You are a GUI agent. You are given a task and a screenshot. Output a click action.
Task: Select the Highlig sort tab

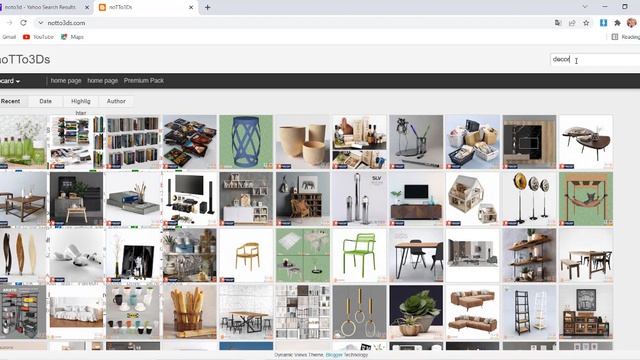pyautogui.click(x=81, y=101)
